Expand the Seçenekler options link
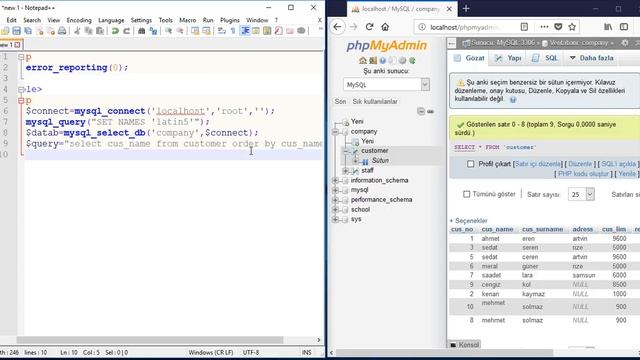Screen dimensions: 640x360 pyautogui.click(x=469, y=220)
